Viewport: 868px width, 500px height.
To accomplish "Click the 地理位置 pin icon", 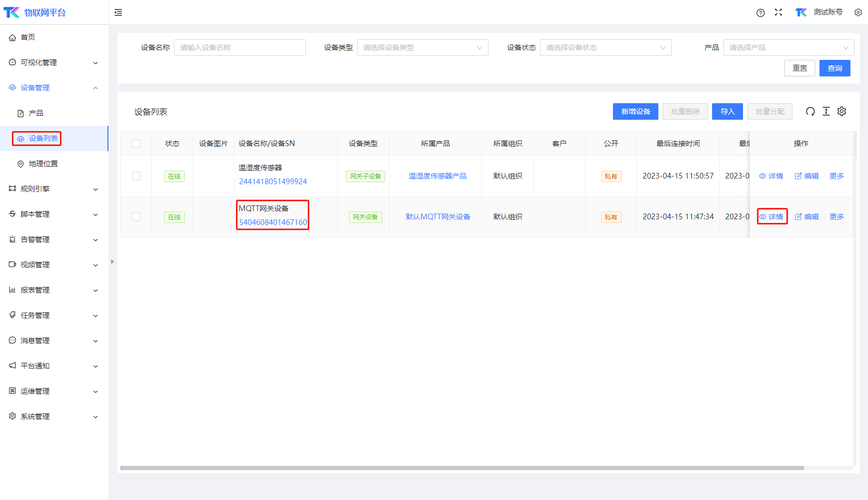I will [21, 164].
